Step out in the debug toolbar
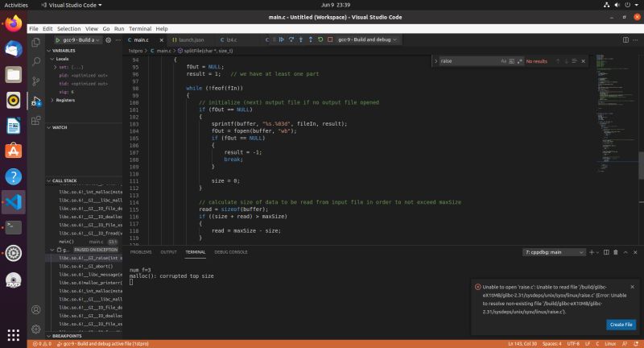Image resolution: width=644 pixels, height=348 pixels. 311,39
